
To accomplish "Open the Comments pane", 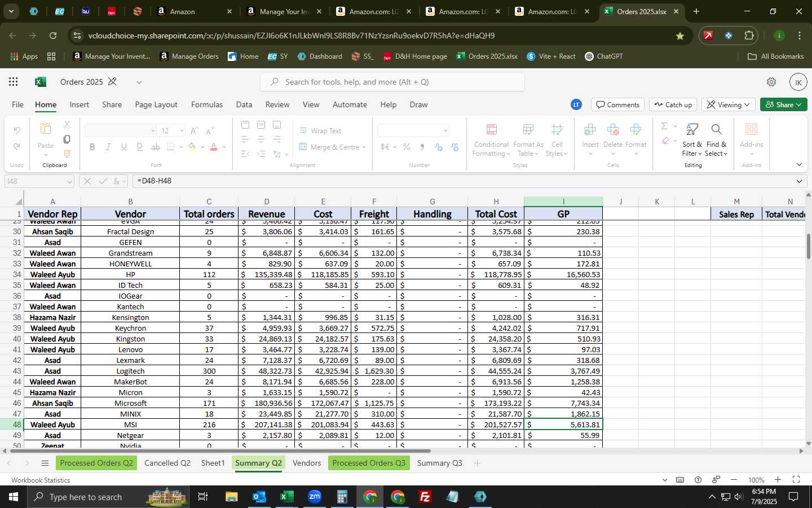I will point(618,104).
